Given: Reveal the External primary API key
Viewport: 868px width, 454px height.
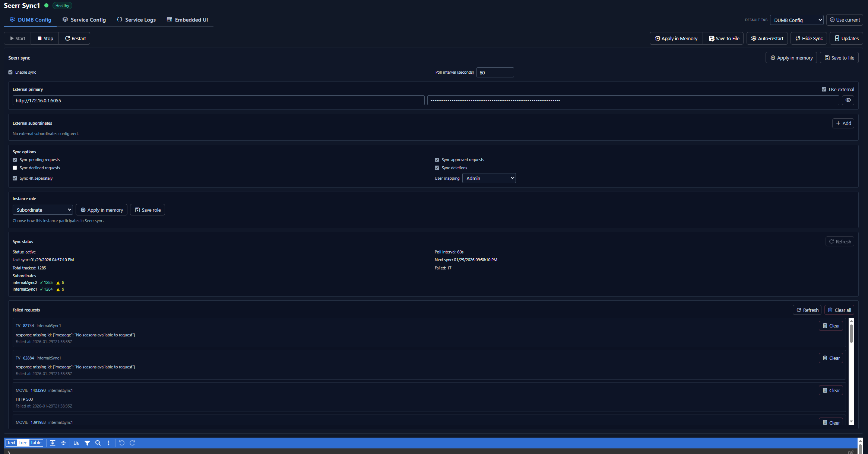Looking at the screenshot, I should pyautogui.click(x=848, y=100).
